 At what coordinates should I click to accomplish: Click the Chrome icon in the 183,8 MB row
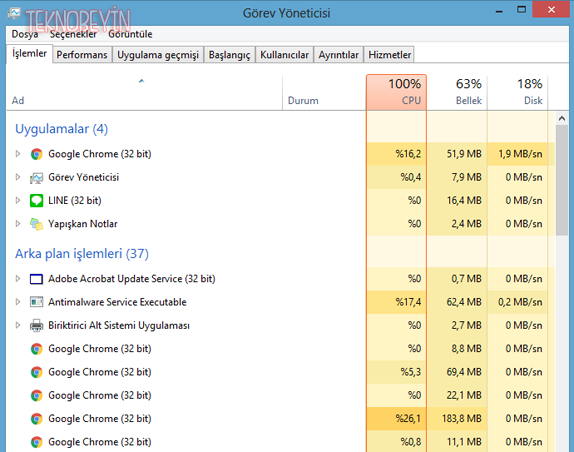[x=36, y=419]
